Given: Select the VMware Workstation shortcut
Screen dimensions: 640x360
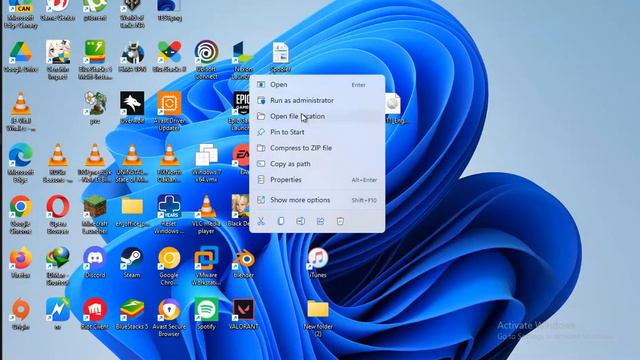Looking at the screenshot, I should pyautogui.click(x=207, y=265).
